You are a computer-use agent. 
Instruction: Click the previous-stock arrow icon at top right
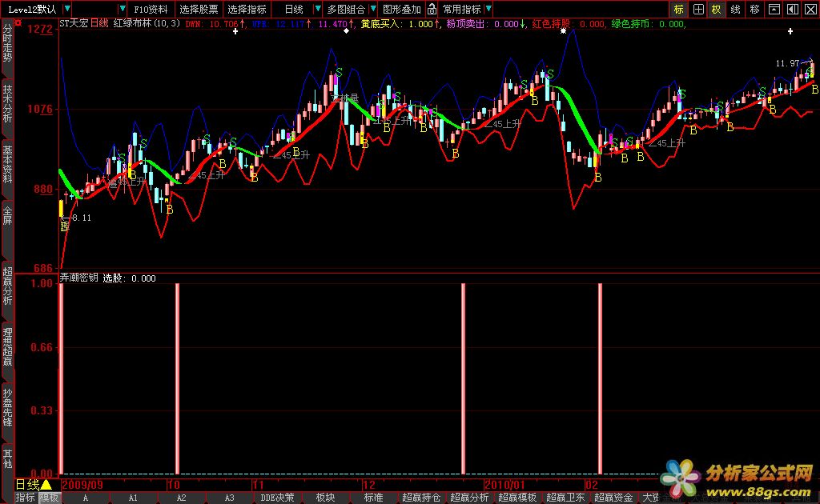(792, 10)
